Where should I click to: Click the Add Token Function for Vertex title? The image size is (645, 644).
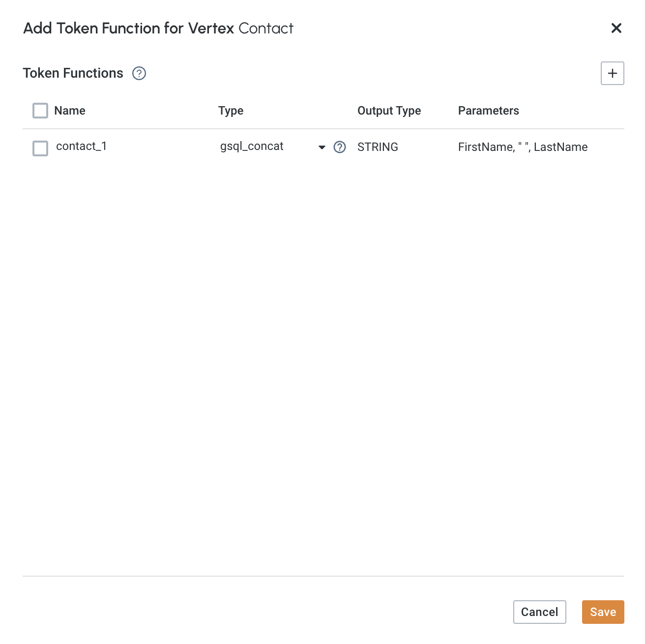[x=129, y=29]
